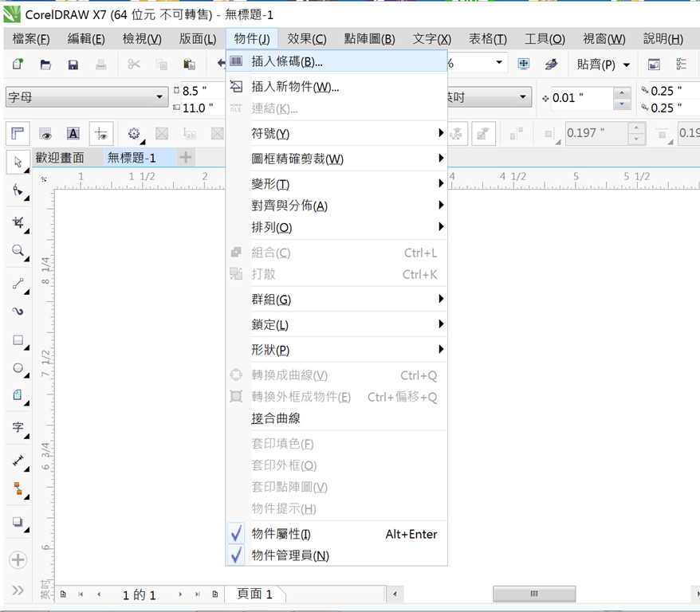Screen dimensions: 700x612
Task: Go to next page arrow
Action: pos(180,594)
